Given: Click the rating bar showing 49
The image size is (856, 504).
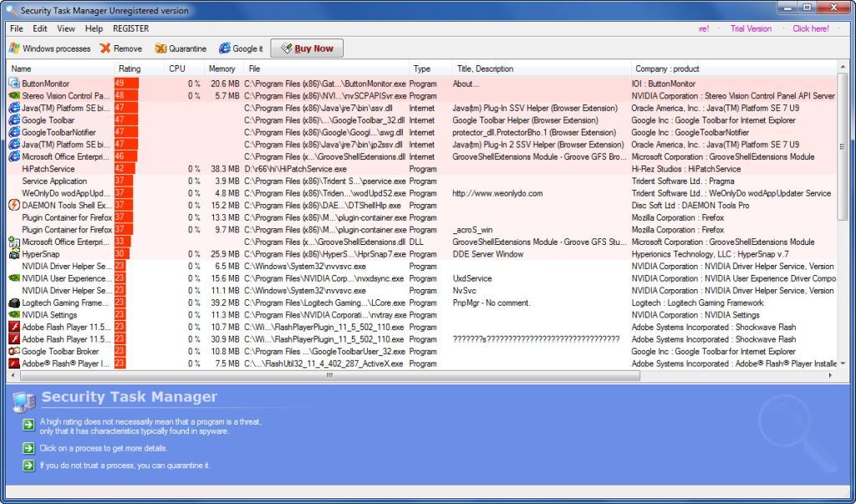Looking at the screenshot, I should (x=126, y=84).
